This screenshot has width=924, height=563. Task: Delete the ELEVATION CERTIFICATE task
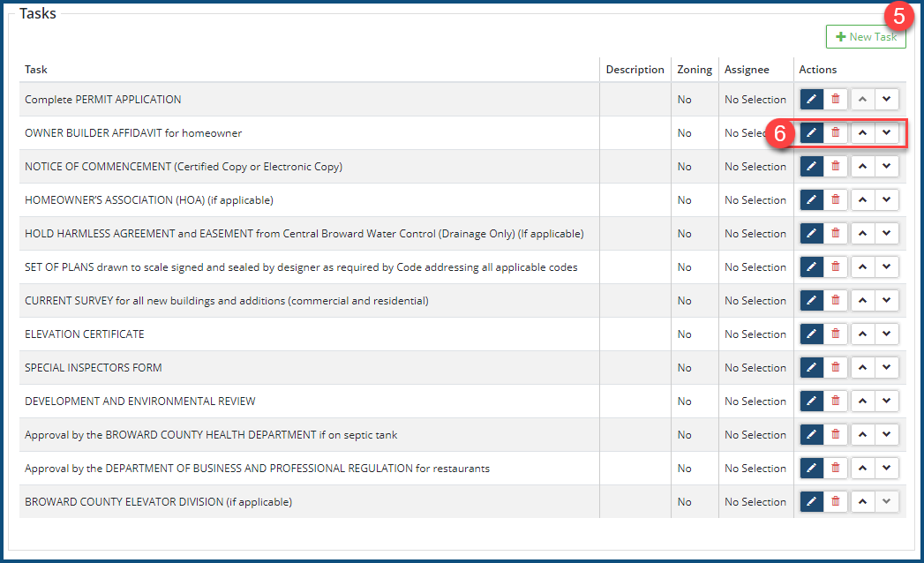[836, 334]
